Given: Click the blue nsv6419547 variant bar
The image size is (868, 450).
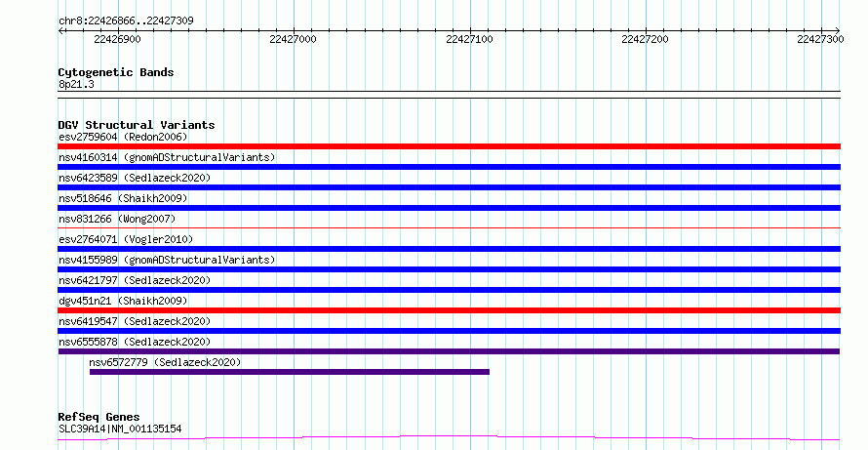Looking at the screenshot, I should [x=449, y=331].
